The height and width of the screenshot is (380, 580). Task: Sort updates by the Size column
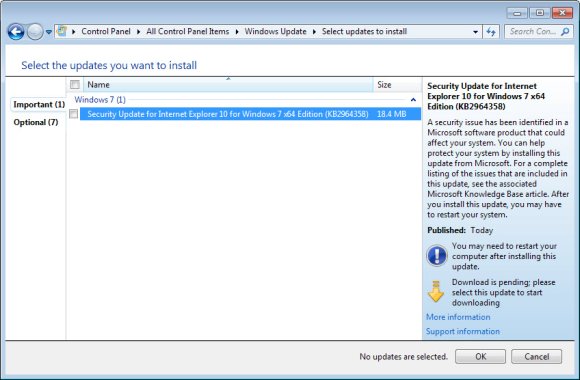(397, 85)
